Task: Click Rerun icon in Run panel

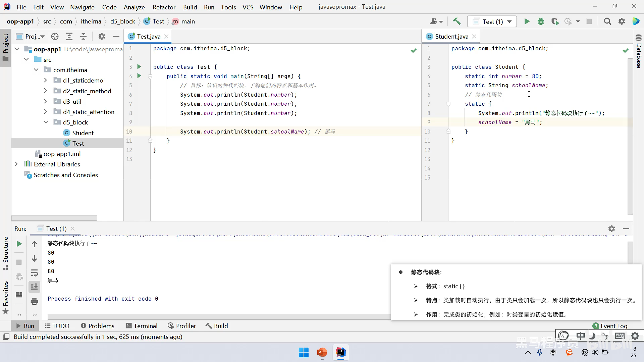Action: coord(19,244)
